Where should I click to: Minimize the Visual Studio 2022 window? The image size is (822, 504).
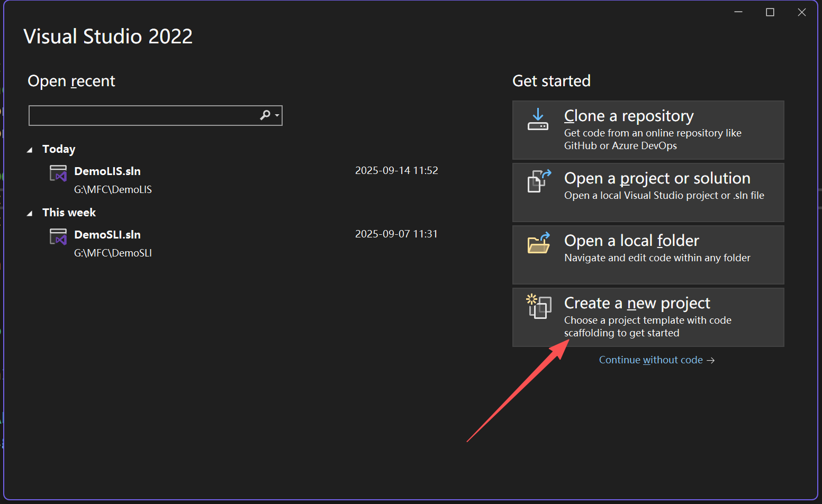pos(738,12)
